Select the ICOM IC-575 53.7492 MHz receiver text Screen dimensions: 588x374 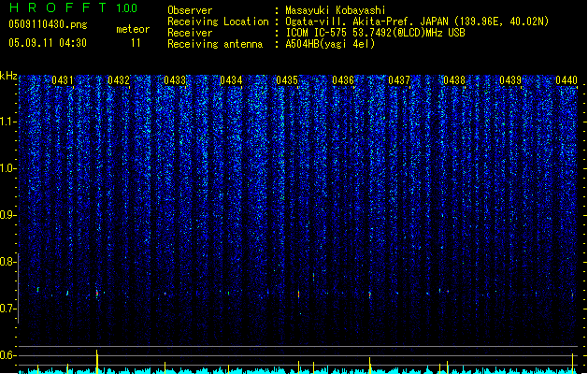tap(376, 33)
